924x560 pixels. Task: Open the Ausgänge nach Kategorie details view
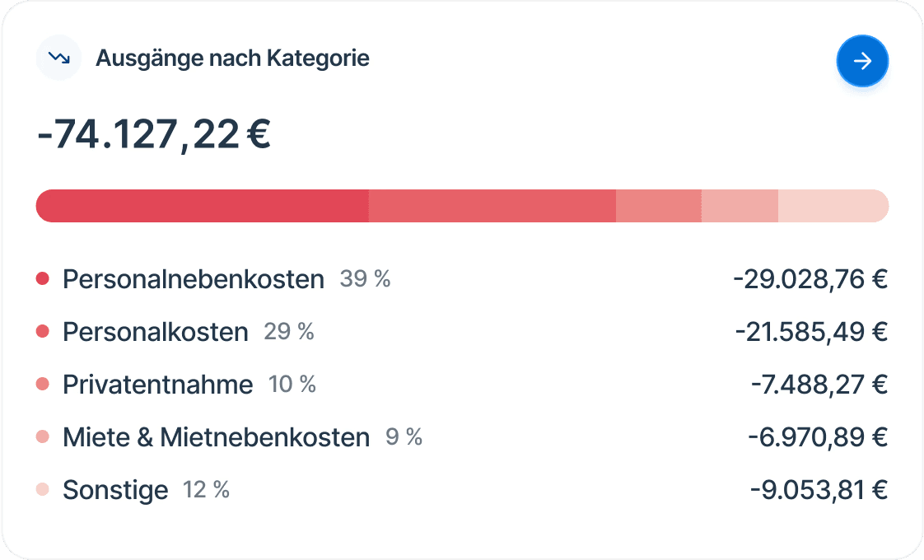click(862, 60)
